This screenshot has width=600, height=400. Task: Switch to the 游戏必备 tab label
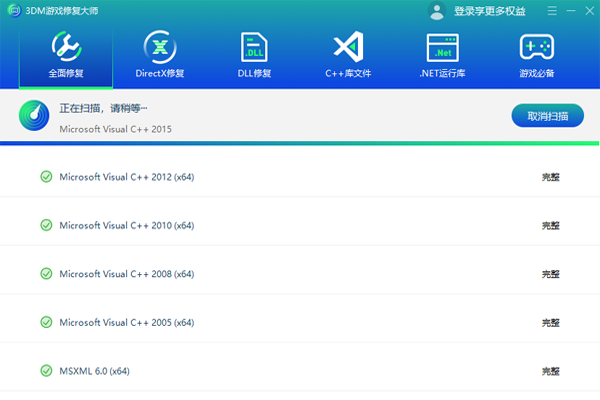pyautogui.click(x=537, y=74)
